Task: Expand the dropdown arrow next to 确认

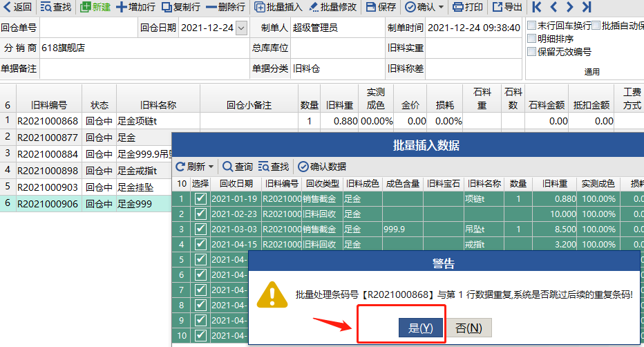Action: tap(441, 7)
